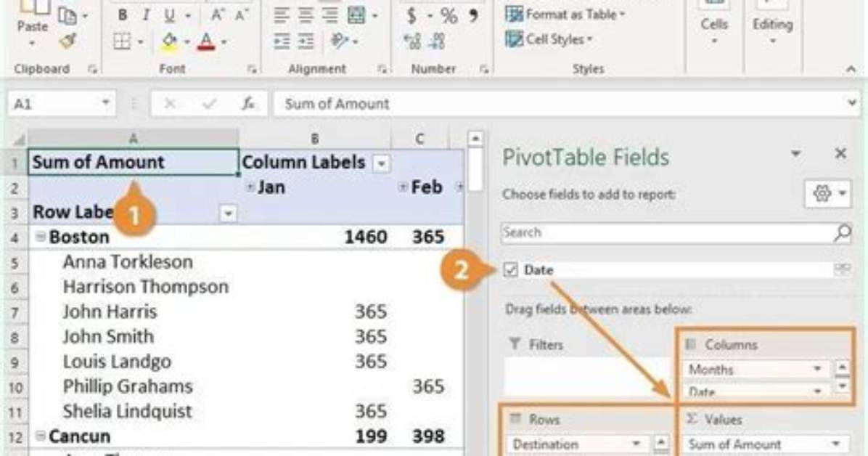The width and height of the screenshot is (868, 456).
Task: Uncheck the Date field checkbox
Action: (510, 270)
